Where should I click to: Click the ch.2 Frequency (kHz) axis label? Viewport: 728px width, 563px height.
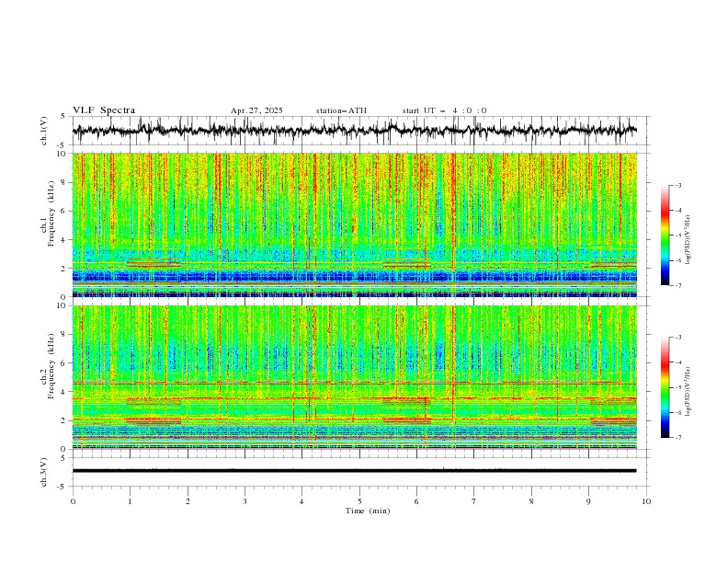[48, 366]
